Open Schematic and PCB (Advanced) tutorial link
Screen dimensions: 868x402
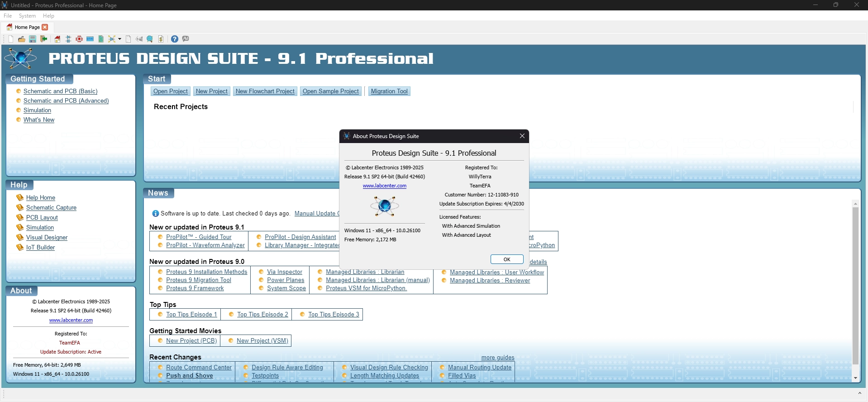[66, 101]
